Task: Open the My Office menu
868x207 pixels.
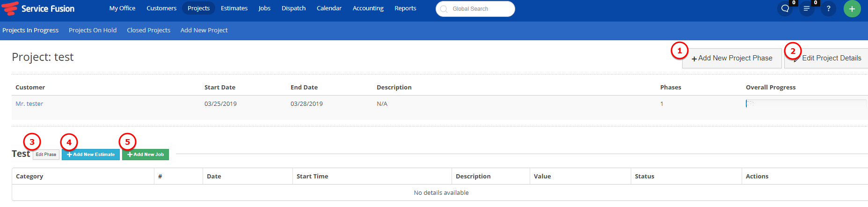Action: [122, 8]
